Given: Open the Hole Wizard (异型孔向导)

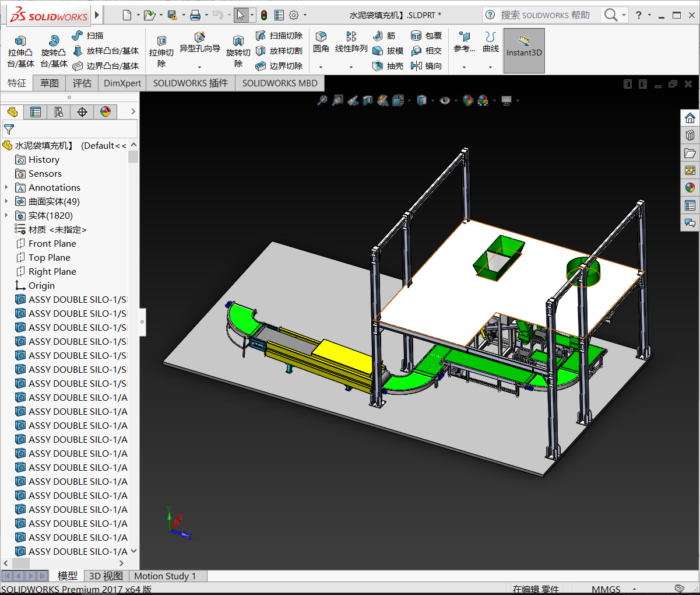Looking at the screenshot, I should 200,43.
